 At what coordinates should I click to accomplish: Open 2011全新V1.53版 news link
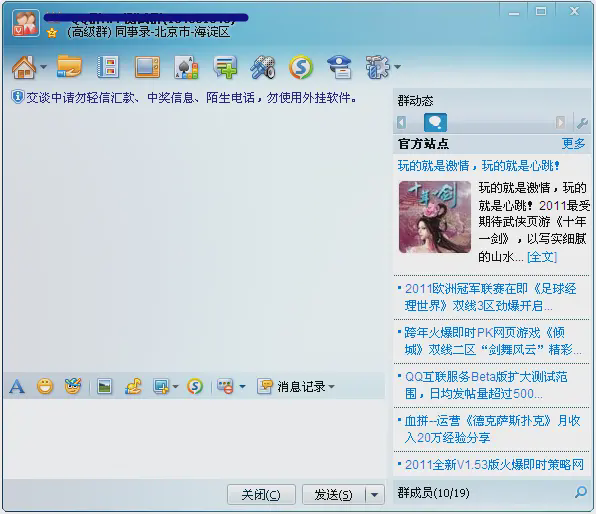pos(494,465)
